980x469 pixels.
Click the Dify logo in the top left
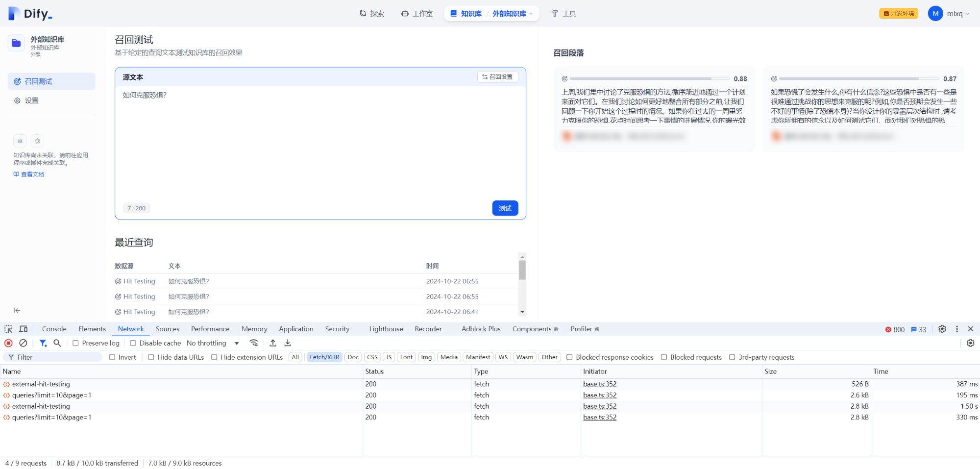coord(29,13)
